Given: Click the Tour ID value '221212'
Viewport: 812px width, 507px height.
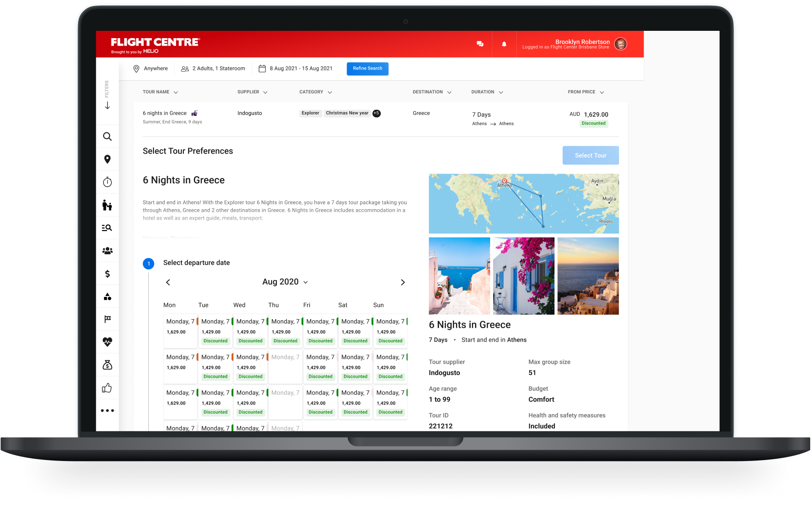Looking at the screenshot, I should tap(440, 426).
